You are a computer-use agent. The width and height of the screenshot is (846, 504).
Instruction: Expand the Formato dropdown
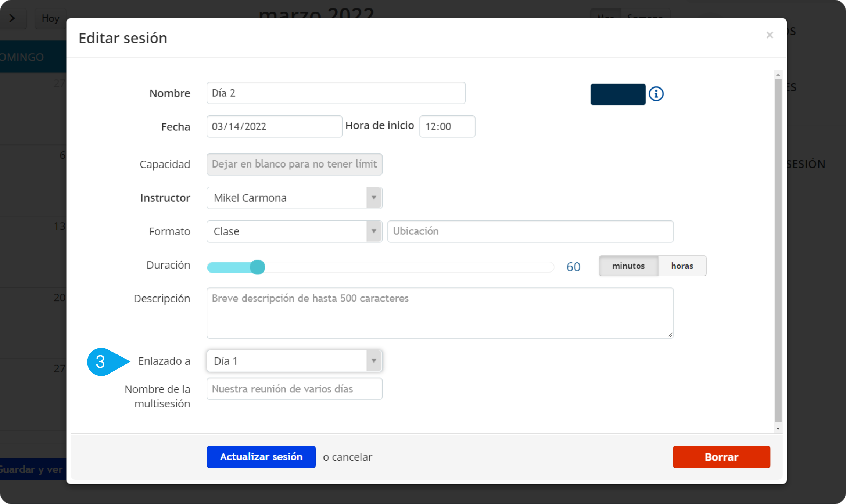tap(294, 231)
